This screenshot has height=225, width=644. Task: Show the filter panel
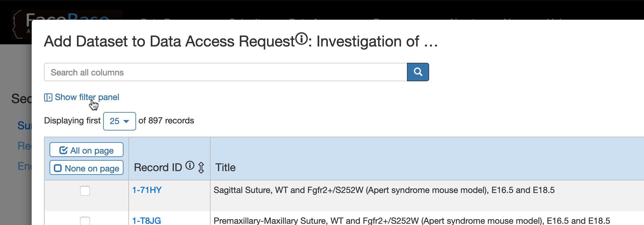click(x=87, y=97)
